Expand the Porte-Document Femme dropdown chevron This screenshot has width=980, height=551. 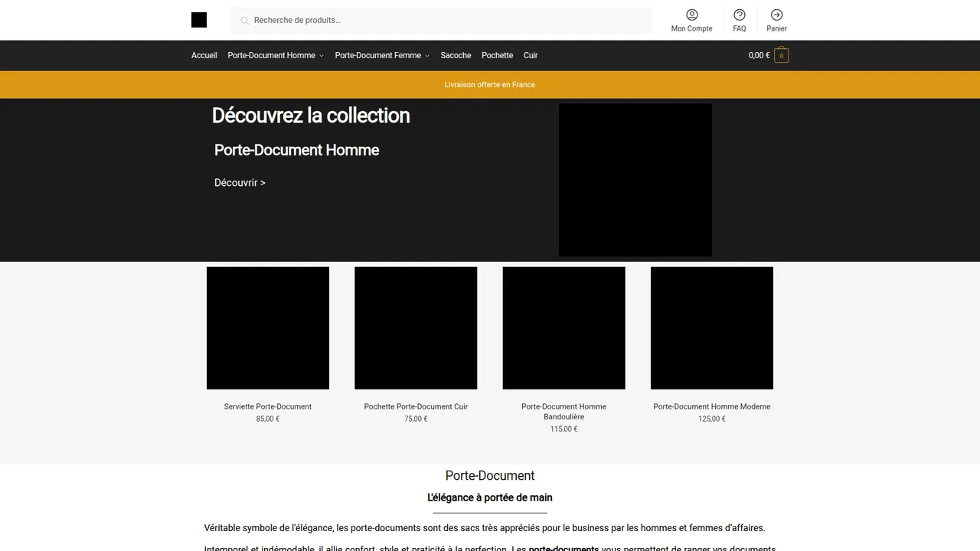[x=427, y=56]
